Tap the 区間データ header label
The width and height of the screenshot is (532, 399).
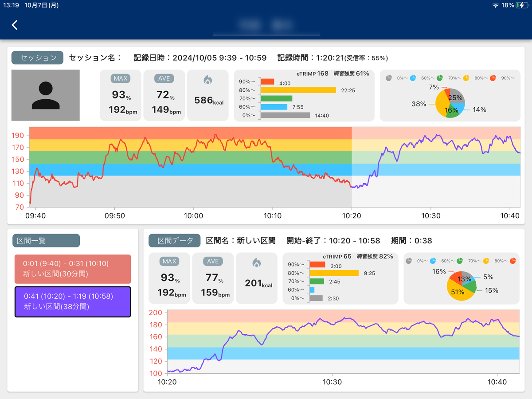tap(175, 241)
